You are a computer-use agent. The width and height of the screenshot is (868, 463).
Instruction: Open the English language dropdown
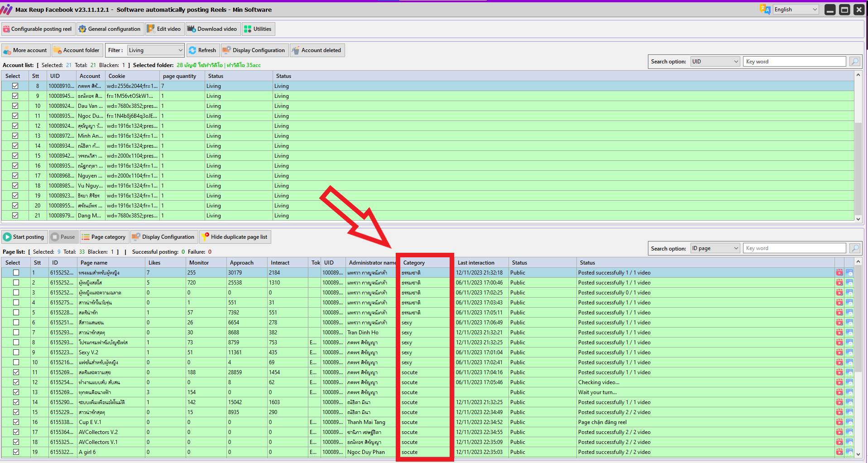(x=796, y=10)
